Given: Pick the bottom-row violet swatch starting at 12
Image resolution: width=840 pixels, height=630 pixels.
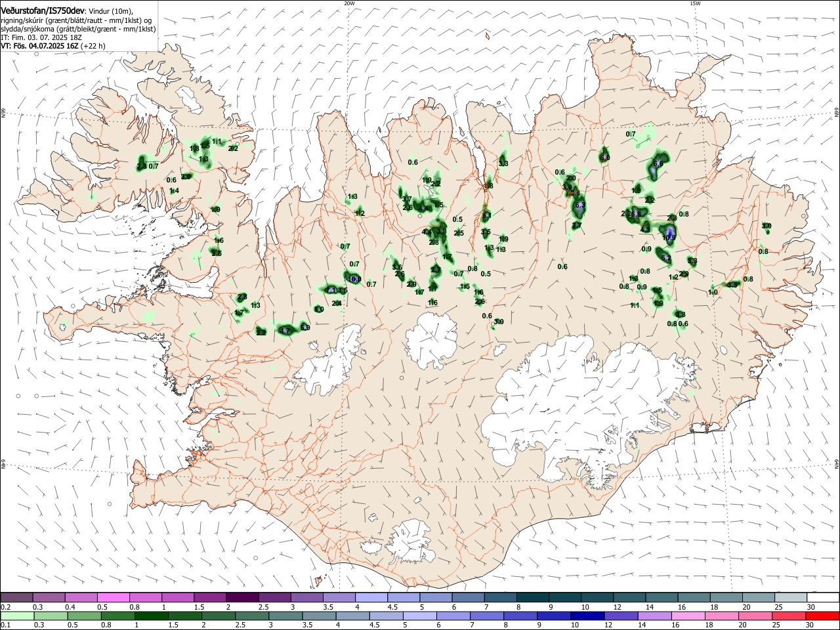Looking at the screenshot, I should (x=621, y=616).
